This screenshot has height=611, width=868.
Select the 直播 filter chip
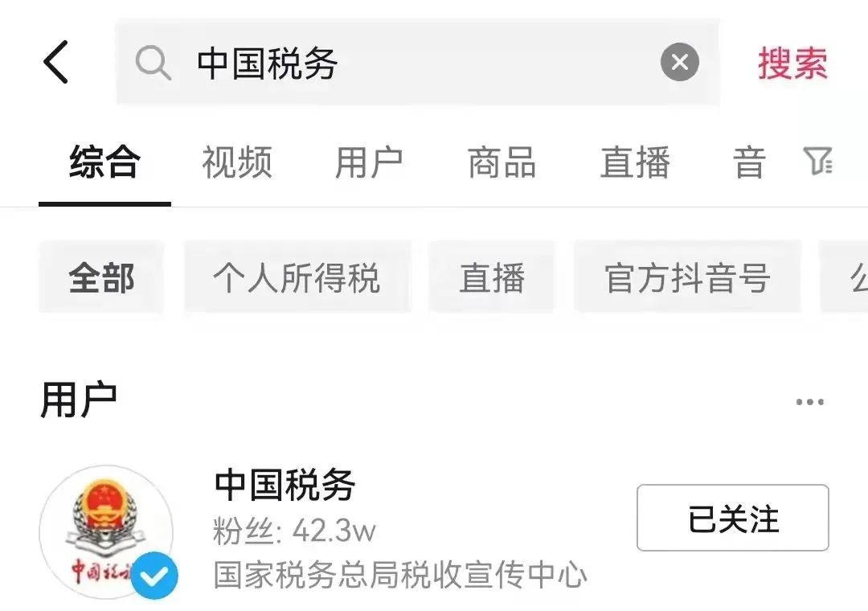[492, 277]
